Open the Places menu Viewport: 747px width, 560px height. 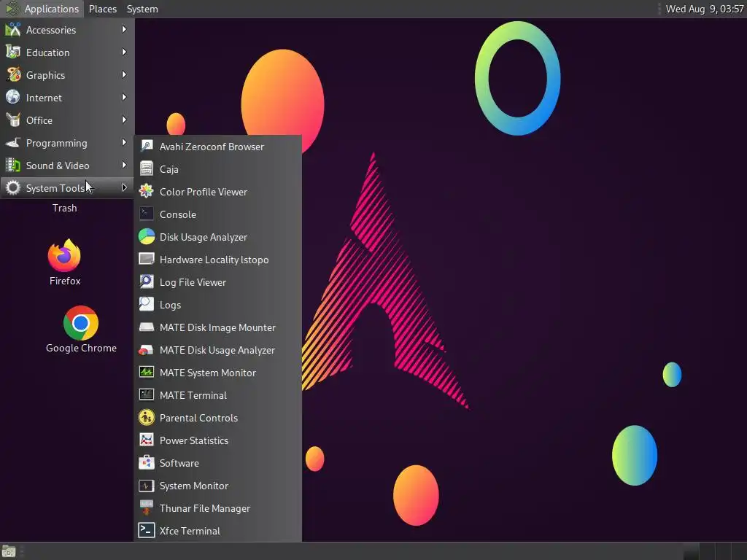tap(102, 9)
